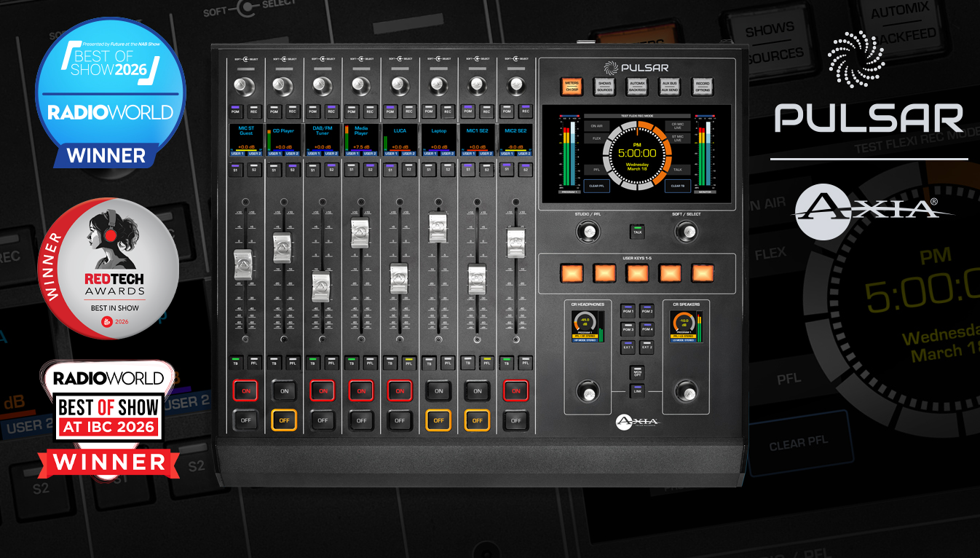Click the Shows / Sources button
The height and width of the screenshot is (558, 980).
pos(604,87)
